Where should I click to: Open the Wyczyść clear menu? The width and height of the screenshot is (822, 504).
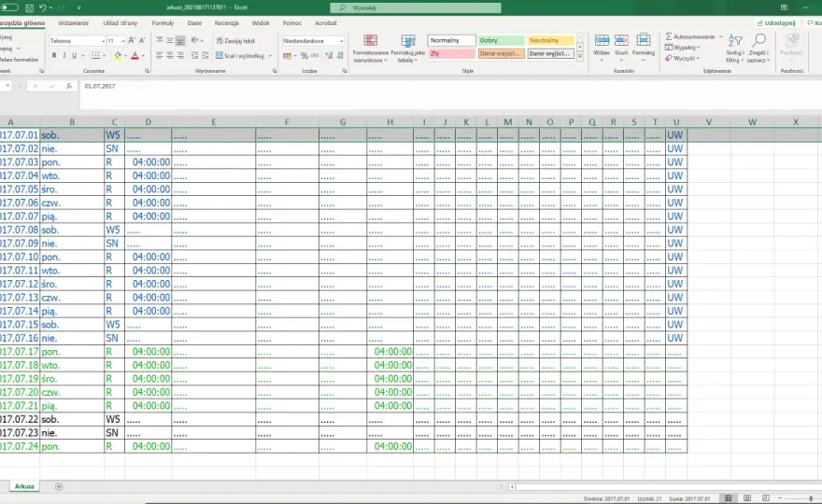pos(683,58)
